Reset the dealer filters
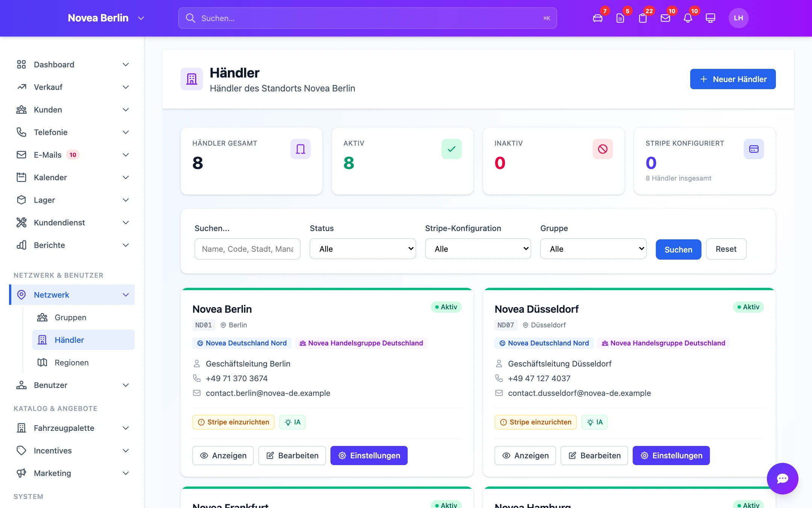812x508 pixels. [726, 249]
